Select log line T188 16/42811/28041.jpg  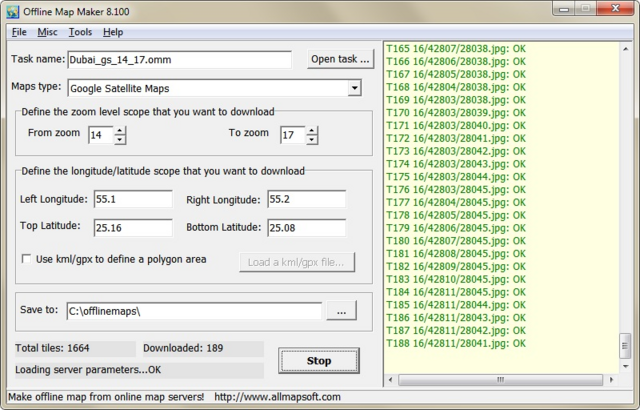click(x=456, y=344)
